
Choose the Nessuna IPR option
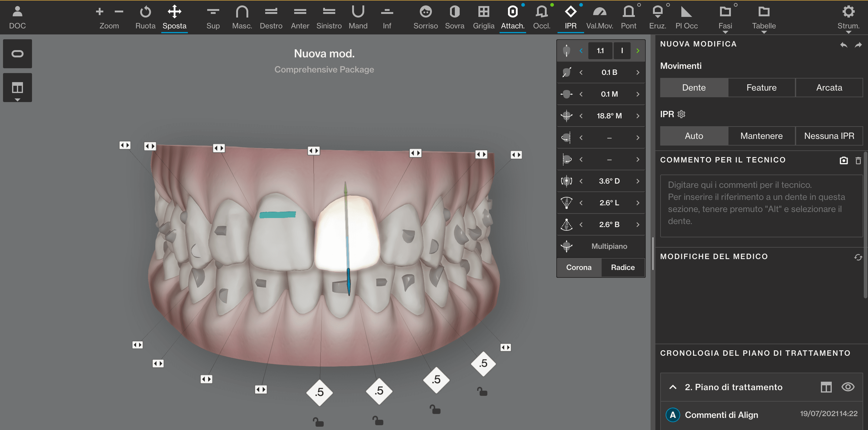(x=829, y=136)
